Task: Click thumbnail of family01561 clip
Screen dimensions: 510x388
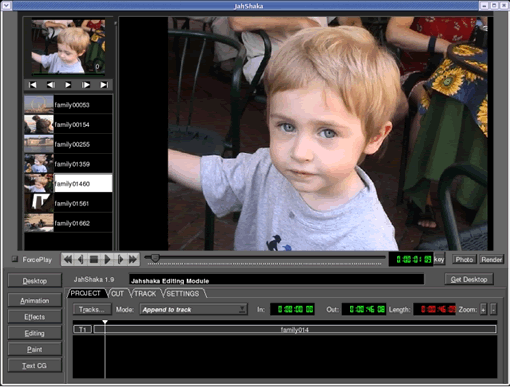Action: coord(39,203)
